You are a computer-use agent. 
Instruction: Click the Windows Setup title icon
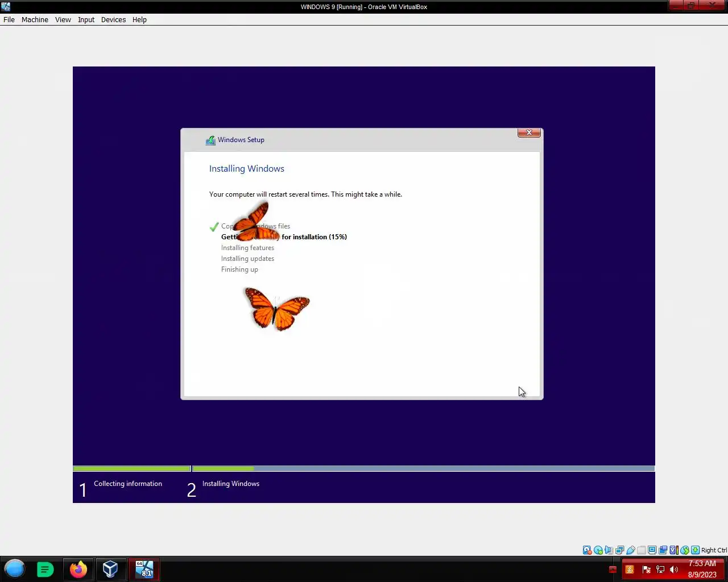pos(210,140)
